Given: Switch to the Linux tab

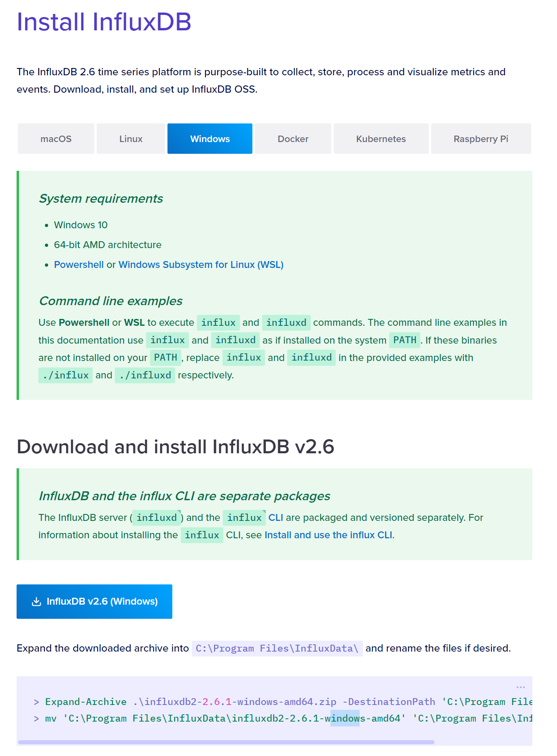Looking at the screenshot, I should [131, 139].
